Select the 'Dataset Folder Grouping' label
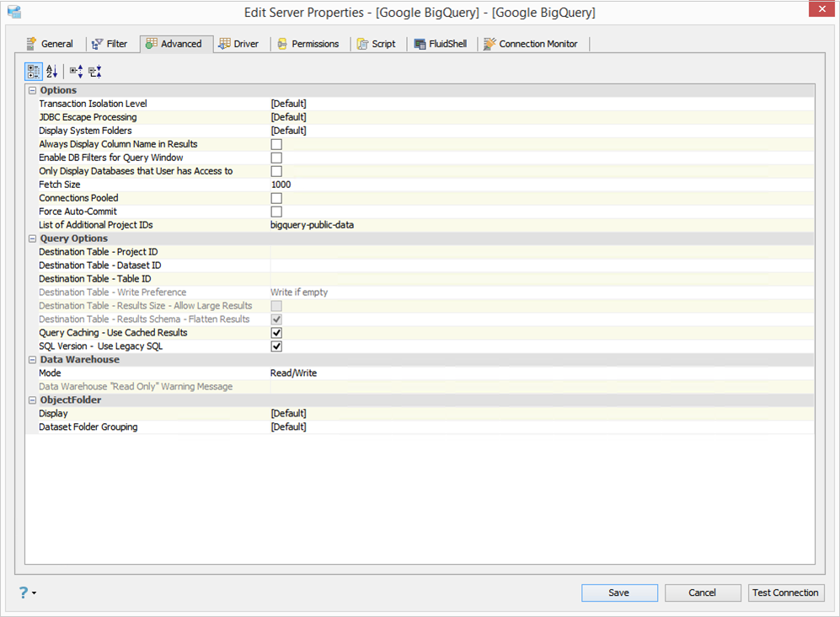Screen dimensions: 840x617 pyautogui.click(x=88, y=427)
